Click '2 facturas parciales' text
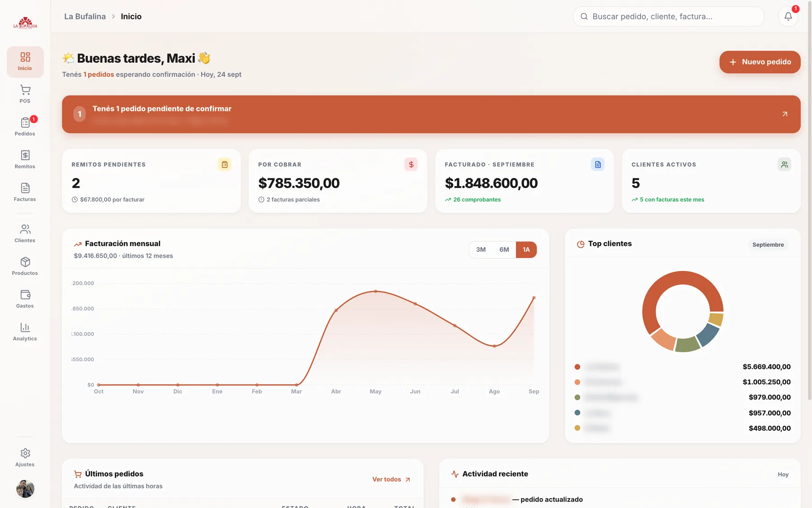The width and height of the screenshot is (812, 508). pyautogui.click(x=293, y=200)
